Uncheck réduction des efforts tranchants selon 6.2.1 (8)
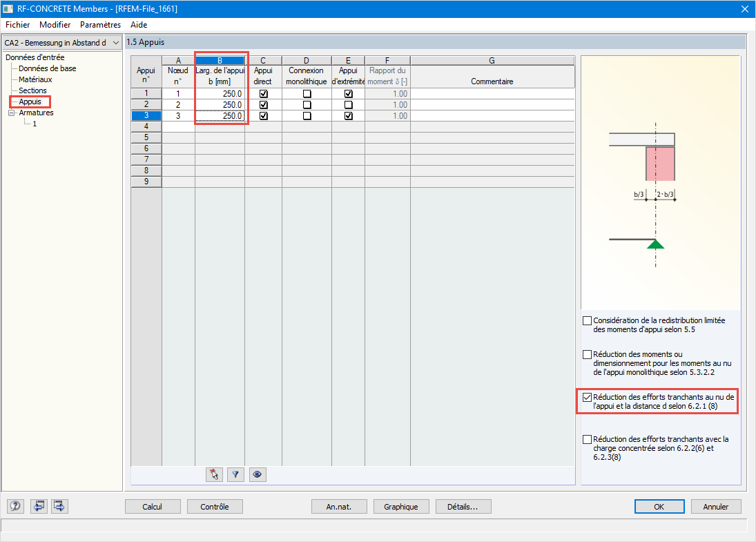The height and width of the screenshot is (542, 756). click(587, 397)
